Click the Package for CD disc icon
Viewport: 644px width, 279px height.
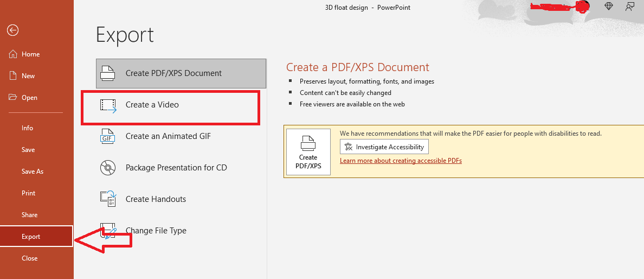[x=108, y=168]
